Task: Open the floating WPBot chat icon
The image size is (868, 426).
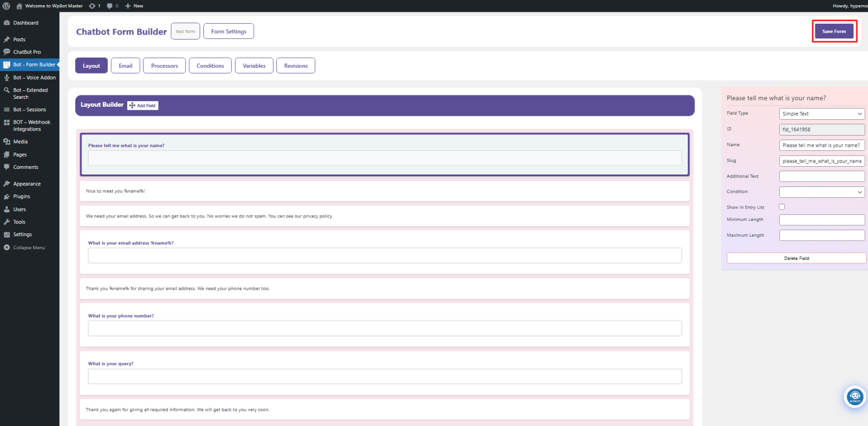Action: coord(855,397)
